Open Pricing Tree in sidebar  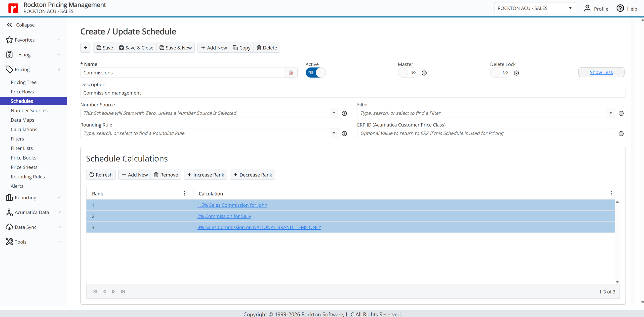[x=24, y=82]
